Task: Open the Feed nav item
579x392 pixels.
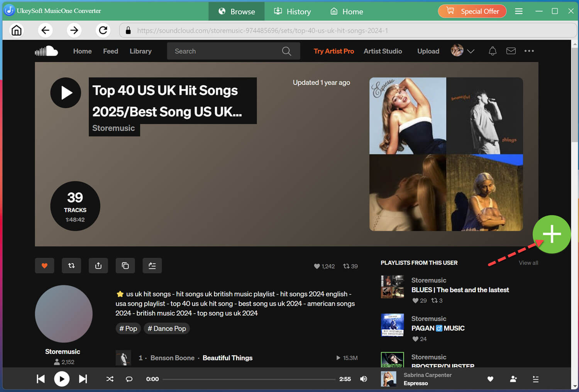Action: click(111, 51)
